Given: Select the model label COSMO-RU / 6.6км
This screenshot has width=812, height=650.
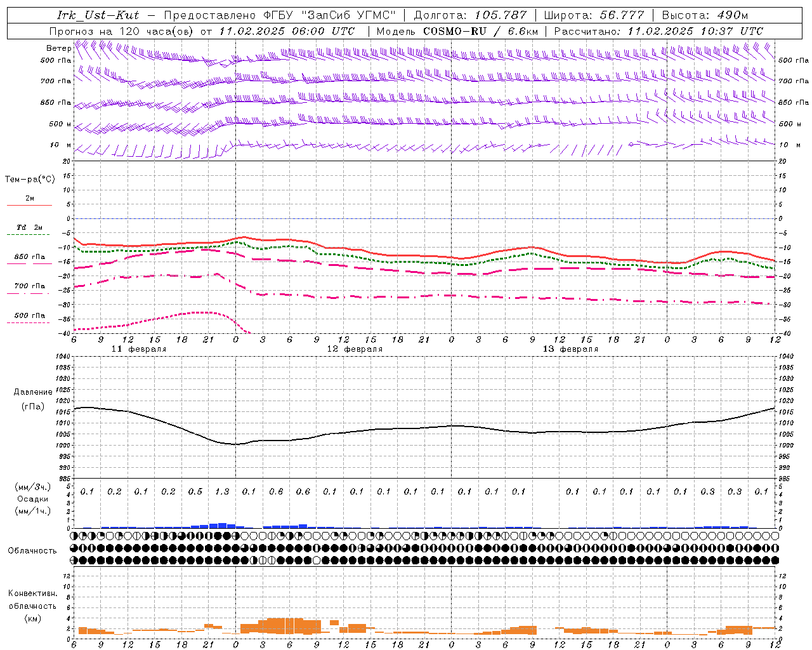Looking at the screenshot, I should pos(481,31).
